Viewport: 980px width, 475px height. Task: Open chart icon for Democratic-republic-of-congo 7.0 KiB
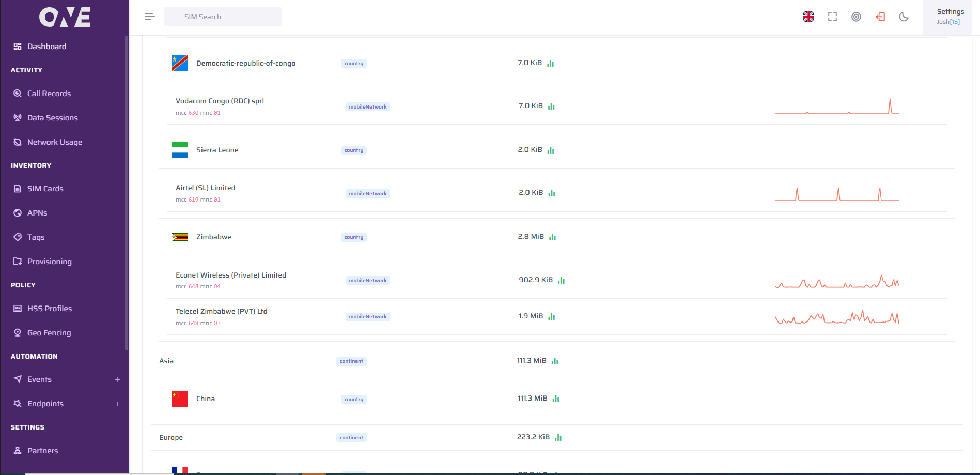pos(551,63)
